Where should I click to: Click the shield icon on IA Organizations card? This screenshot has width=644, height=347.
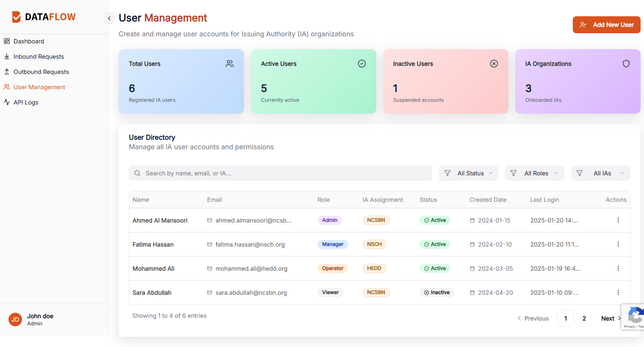(x=626, y=64)
